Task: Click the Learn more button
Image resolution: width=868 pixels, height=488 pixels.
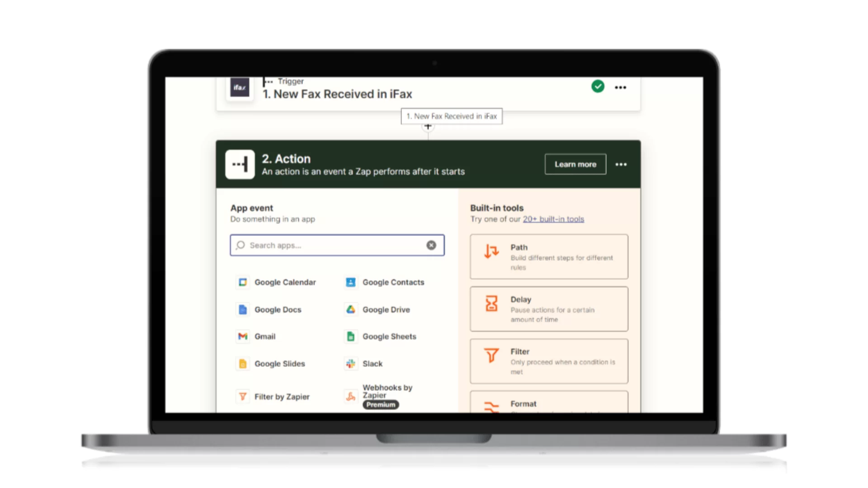Action: (575, 164)
